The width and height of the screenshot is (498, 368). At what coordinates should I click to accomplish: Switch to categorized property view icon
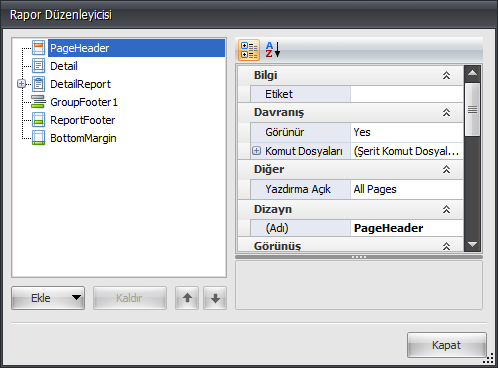pyautogui.click(x=249, y=50)
